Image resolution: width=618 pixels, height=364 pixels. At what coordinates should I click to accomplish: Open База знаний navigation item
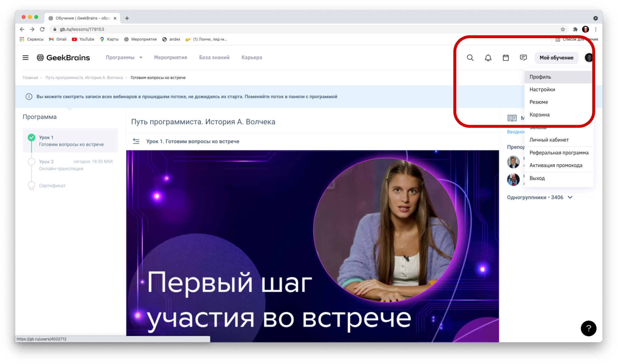pos(214,57)
